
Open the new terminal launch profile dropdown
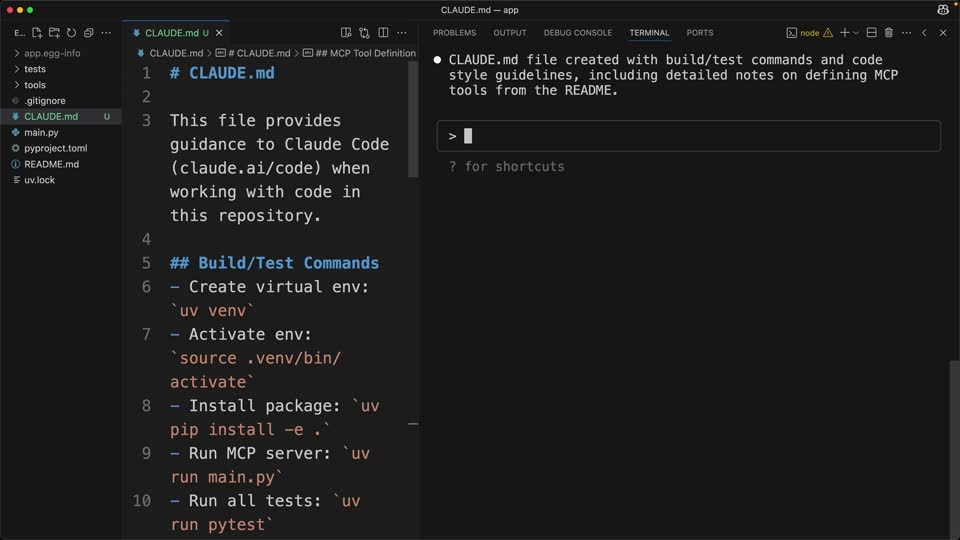856,33
